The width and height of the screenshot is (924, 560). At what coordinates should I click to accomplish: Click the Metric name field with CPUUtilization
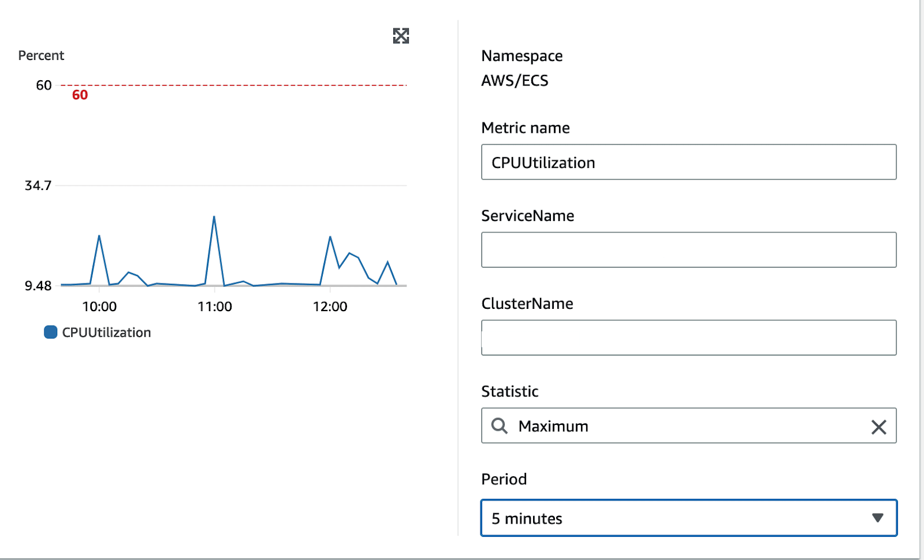pos(689,162)
